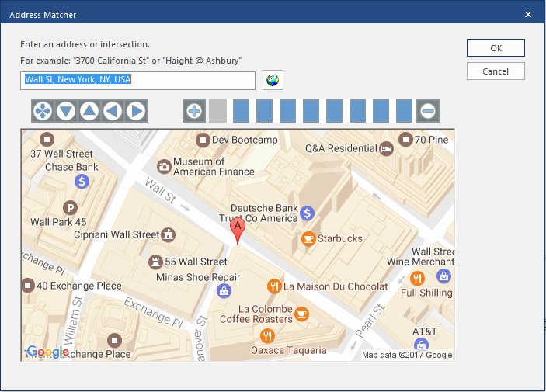Screen dimensions: 546x392
Task: Click the 40 Exchange Place icon
Action: click(x=28, y=286)
